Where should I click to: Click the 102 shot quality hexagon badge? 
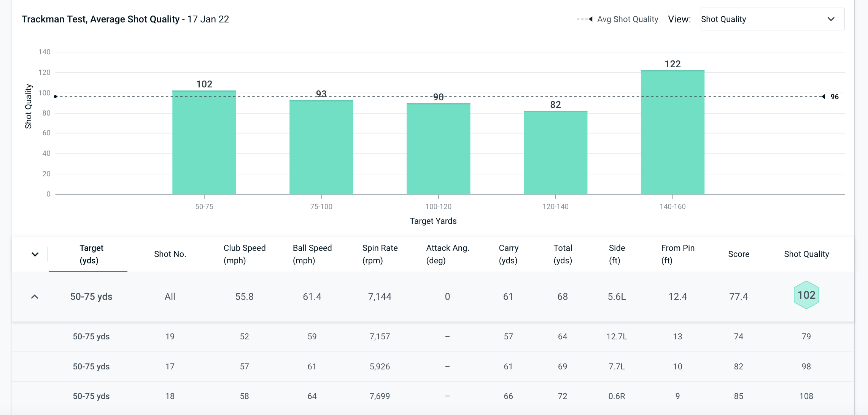(x=806, y=295)
